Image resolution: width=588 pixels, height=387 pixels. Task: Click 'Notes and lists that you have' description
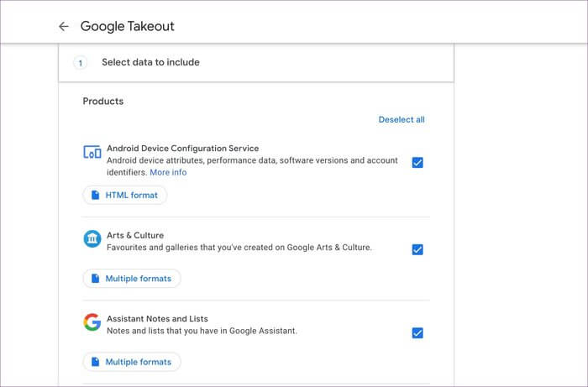click(202, 331)
